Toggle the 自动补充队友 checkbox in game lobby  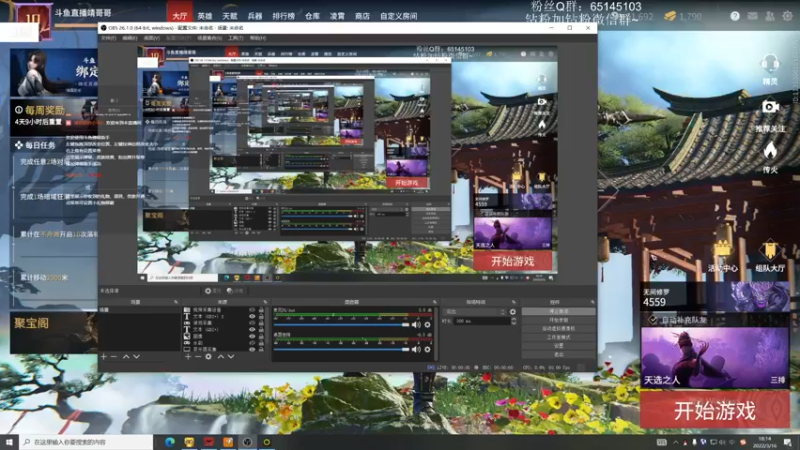point(652,320)
